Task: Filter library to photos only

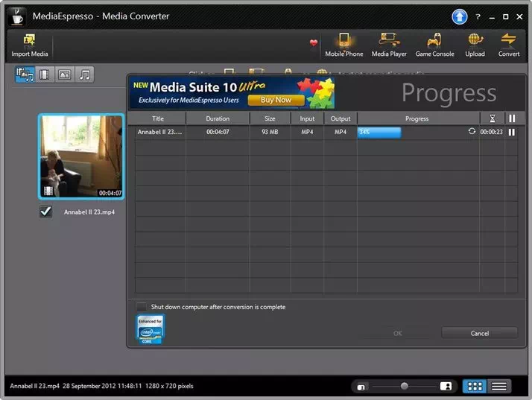Action: pos(65,74)
